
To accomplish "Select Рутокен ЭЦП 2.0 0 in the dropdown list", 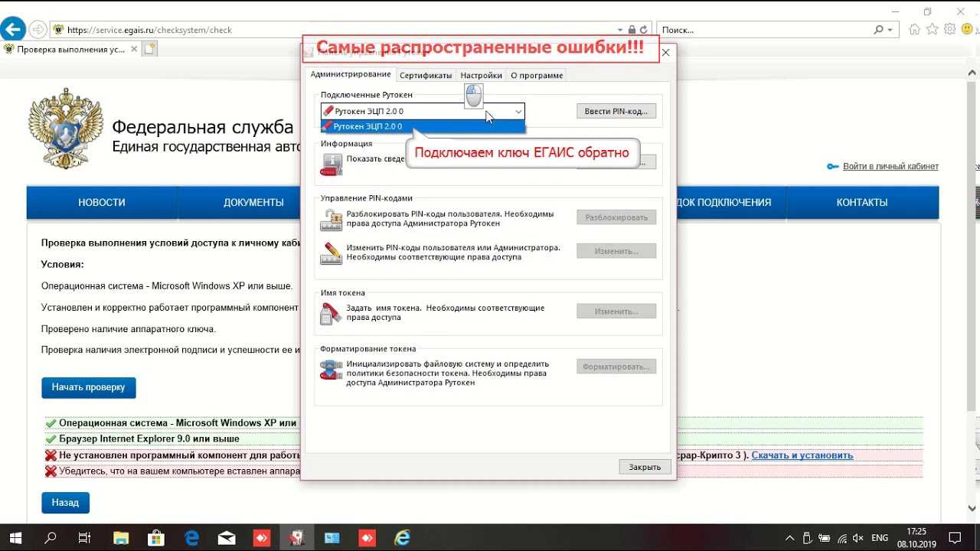I will tap(423, 126).
